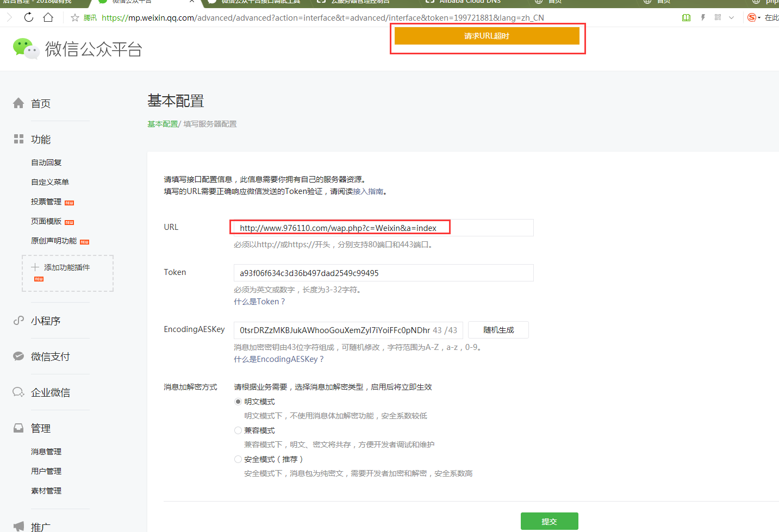This screenshot has height=532, width=779.
Task: Click the 功能 grid icon in sidebar
Action: pyautogui.click(x=18, y=139)
